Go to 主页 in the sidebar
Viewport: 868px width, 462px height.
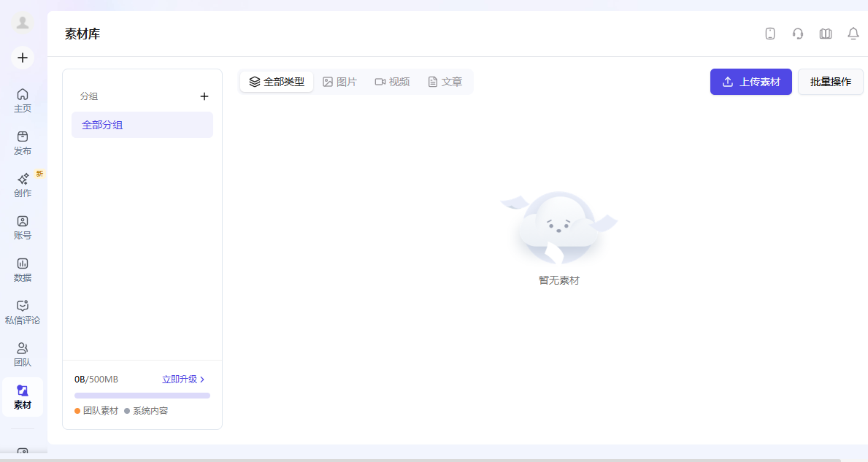[x=23, y=101]
